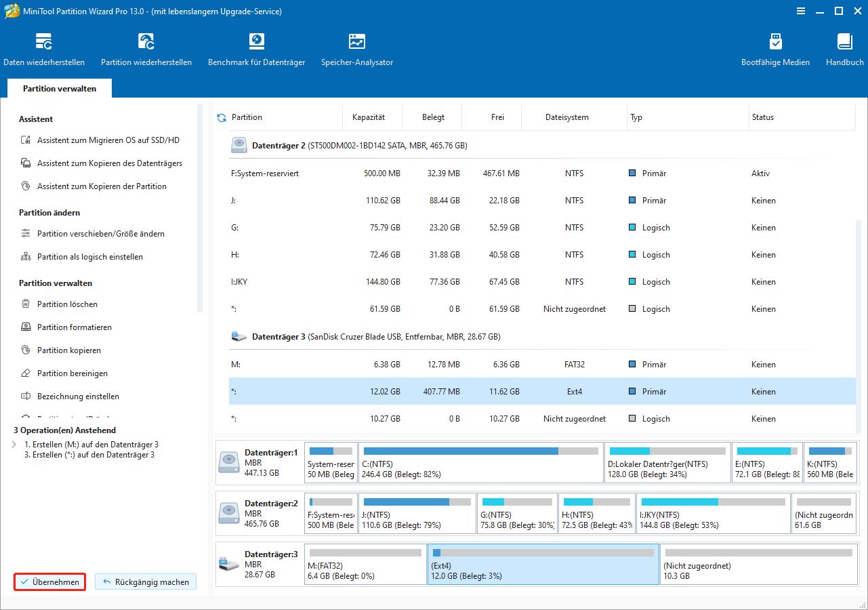Launch the Benchmark für Datenträger

pos(256,47)
